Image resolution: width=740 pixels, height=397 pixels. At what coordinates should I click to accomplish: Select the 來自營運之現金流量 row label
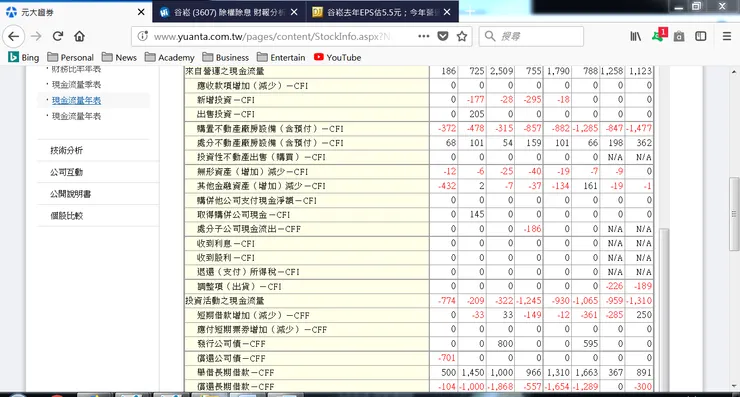[225, 71]
